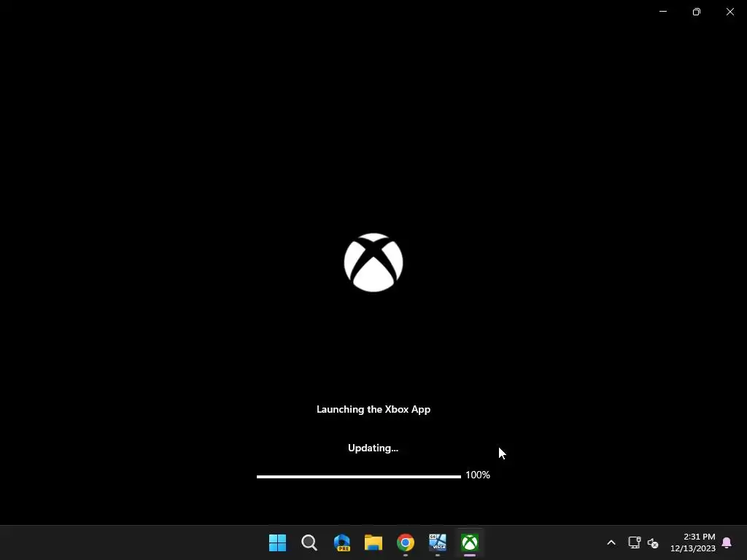Open the Vista app in the taskbar
747x560 pixels.
click(x=438, y=542)
